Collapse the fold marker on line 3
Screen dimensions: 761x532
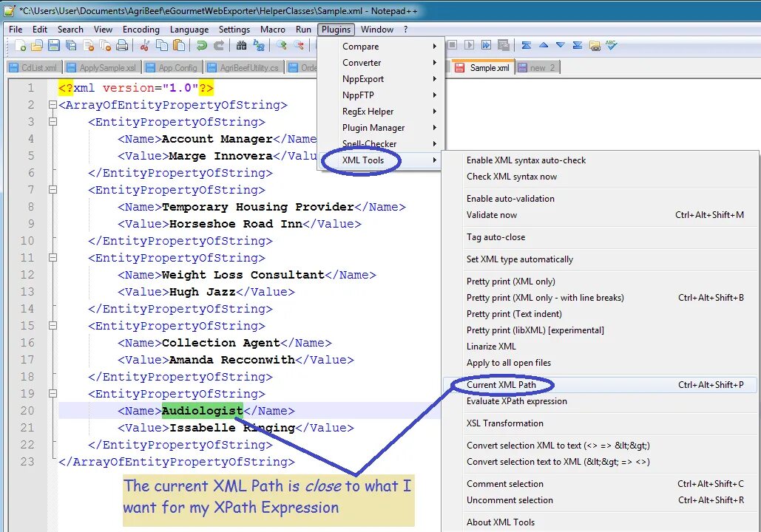[x=53, y=121]
